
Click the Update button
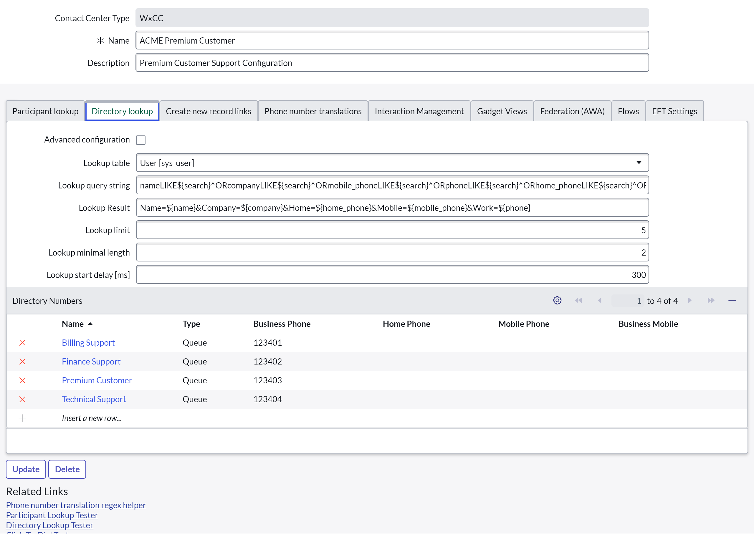pyautogui.click(x=26, y=469)
